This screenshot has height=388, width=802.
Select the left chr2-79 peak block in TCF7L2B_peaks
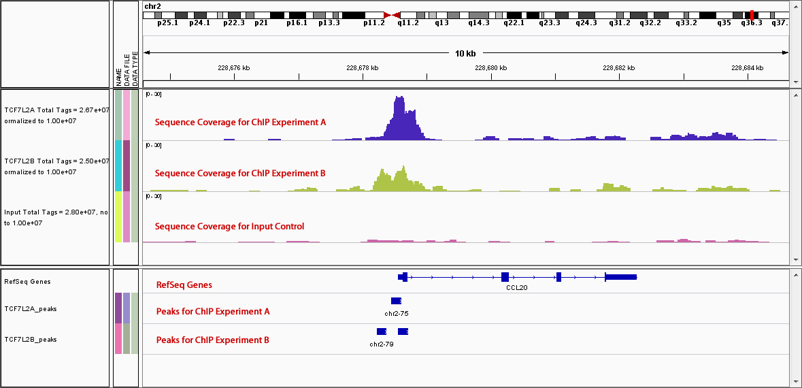(x=382, y=331)
